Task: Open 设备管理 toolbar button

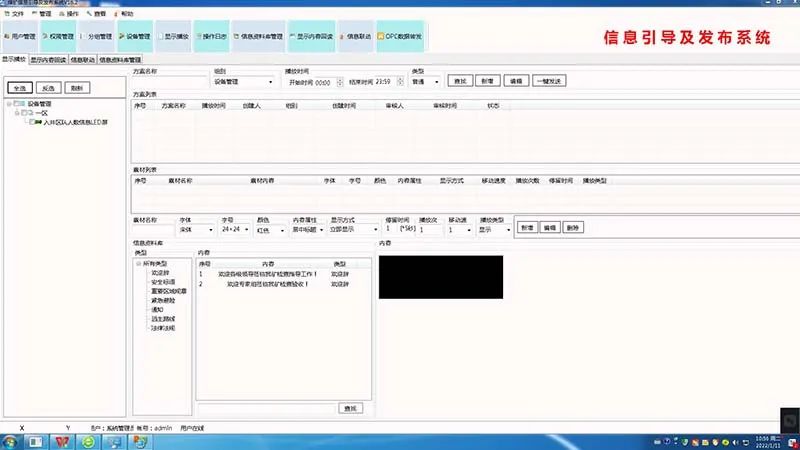Action: (135, 36)
